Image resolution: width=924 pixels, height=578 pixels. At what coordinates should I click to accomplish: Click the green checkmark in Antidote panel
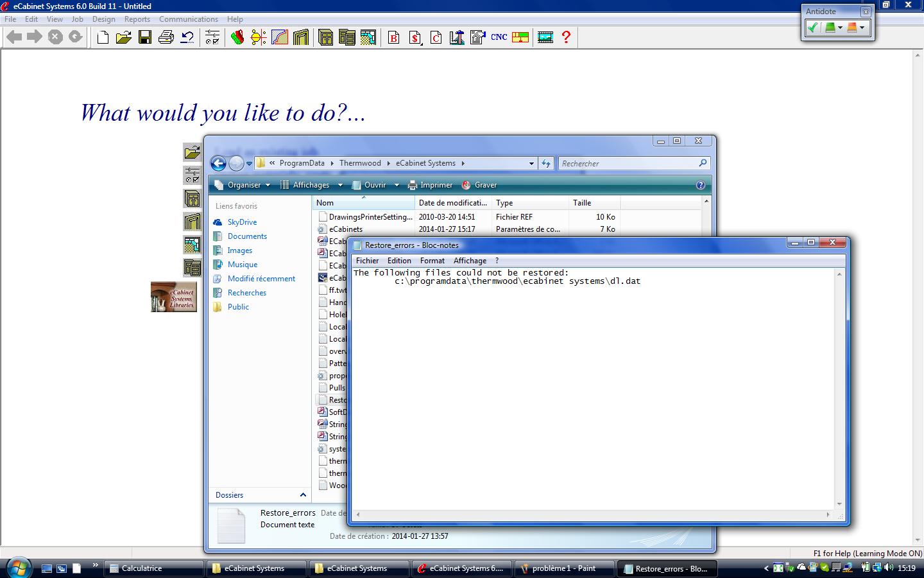tap(813, 28)
